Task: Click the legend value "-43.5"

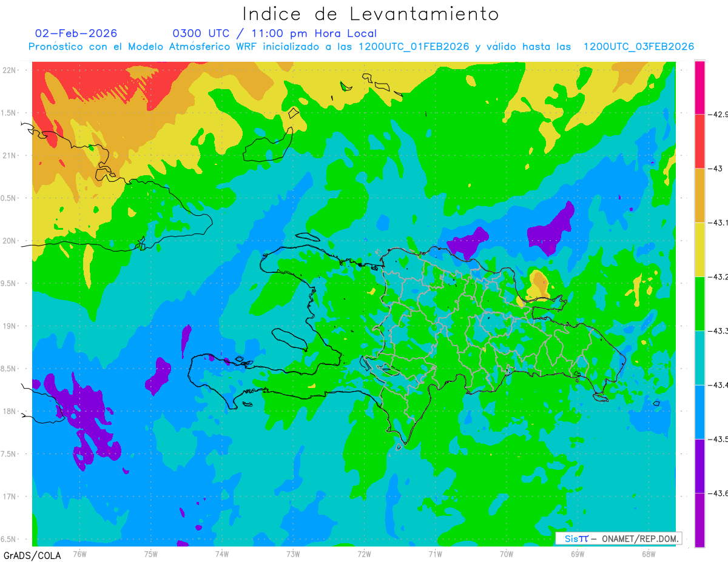Action: click(720, 439)
